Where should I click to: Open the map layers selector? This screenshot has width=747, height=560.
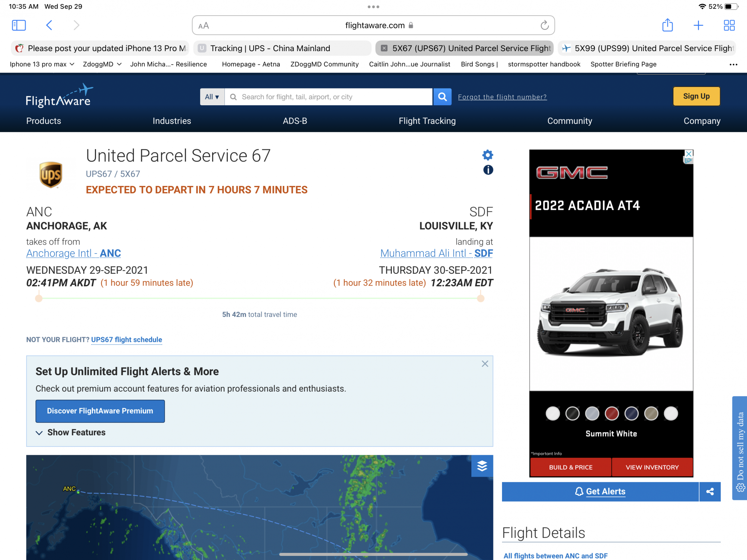(482, 466)
